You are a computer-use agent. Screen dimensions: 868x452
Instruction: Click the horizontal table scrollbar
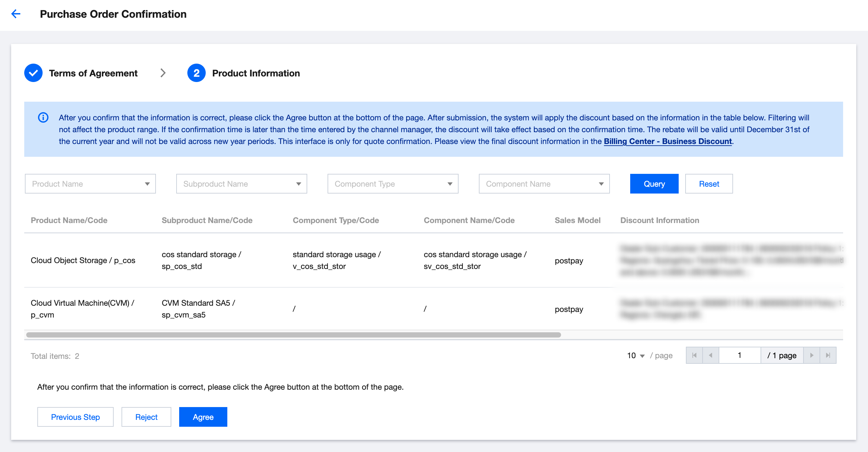coord(293,335)
